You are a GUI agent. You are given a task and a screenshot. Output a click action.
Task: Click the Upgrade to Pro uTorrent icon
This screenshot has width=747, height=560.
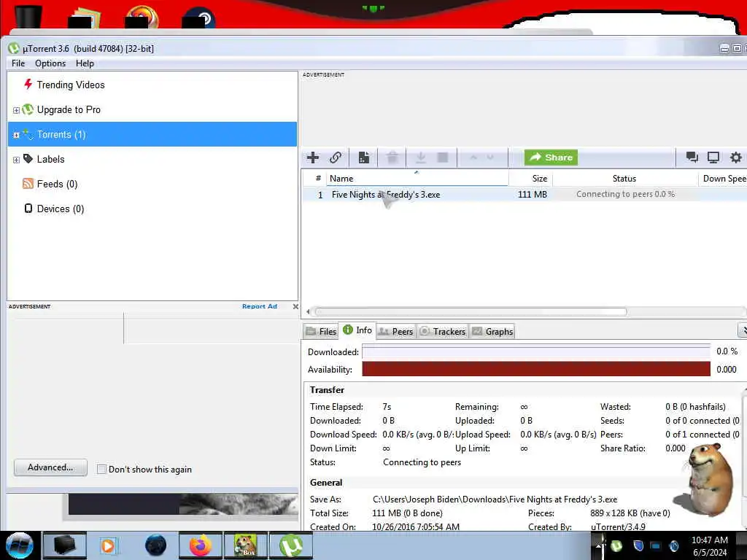pos(28,109)
